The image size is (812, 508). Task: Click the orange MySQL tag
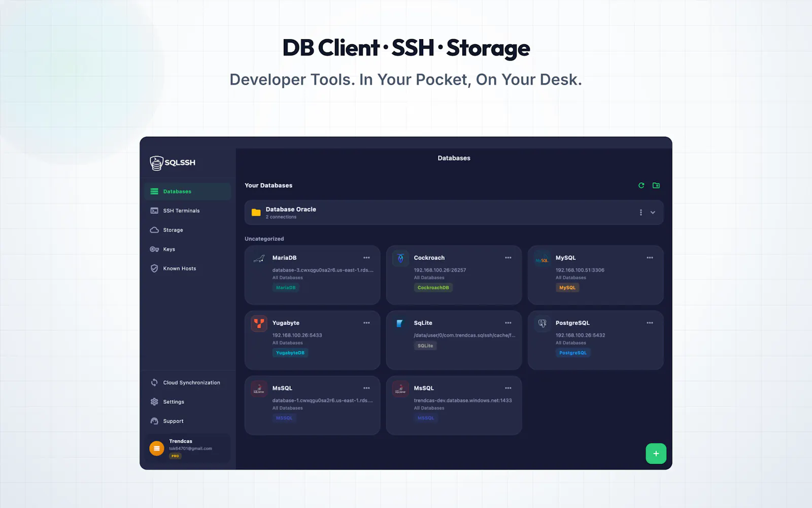567,288
